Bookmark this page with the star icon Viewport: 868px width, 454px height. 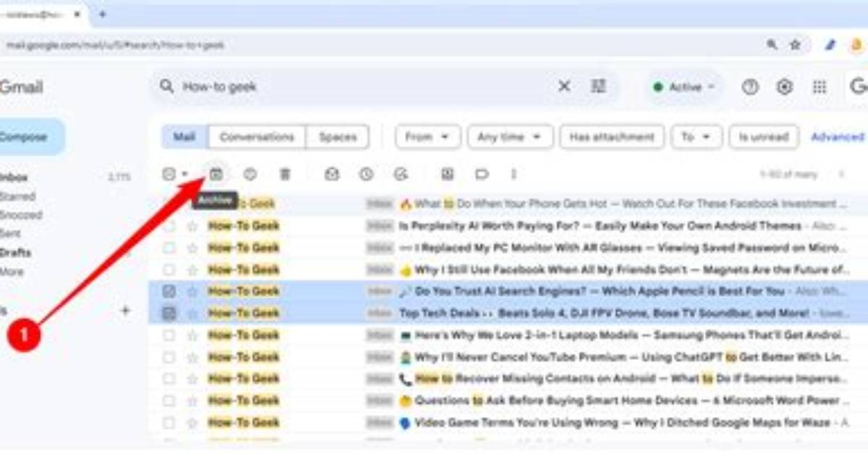coord(795,45)
